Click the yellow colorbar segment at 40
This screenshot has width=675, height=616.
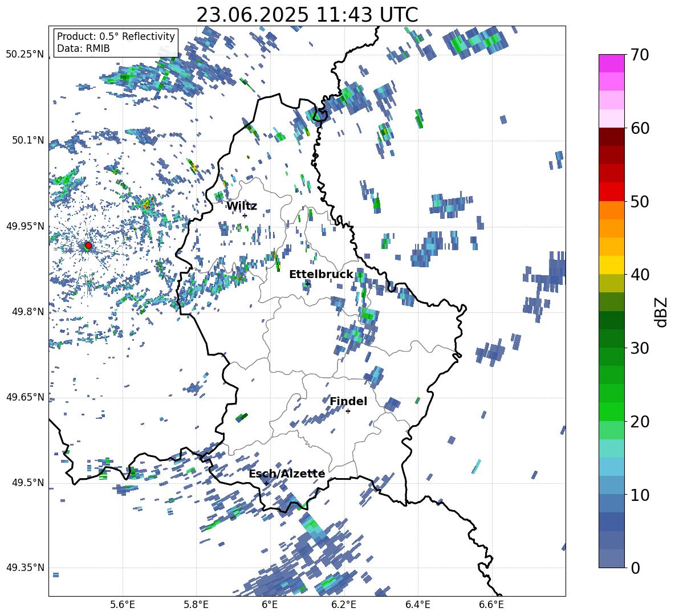click(x=611, y=265)
